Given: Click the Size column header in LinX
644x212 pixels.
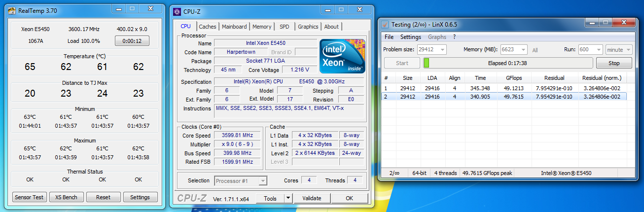Looking at the screenshot, I should tap(407, 78).
